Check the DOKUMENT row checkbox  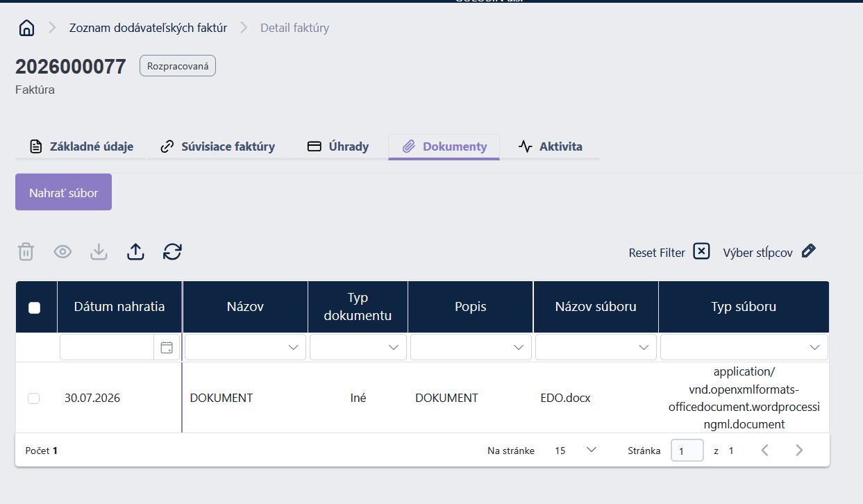(33, 398)
